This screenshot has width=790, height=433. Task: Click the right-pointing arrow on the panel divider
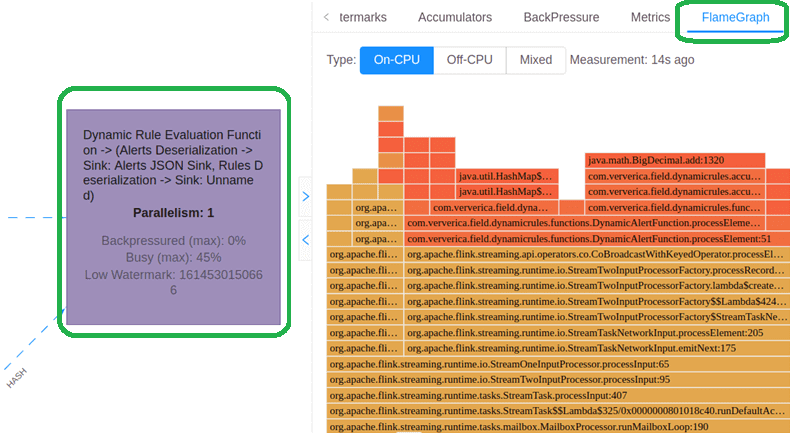(306, 197)
